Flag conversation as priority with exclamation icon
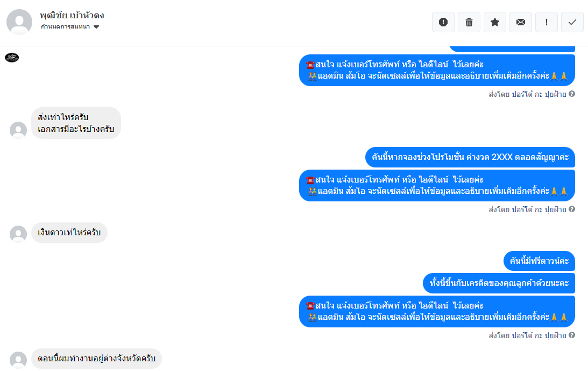Screen dimensions: 588x371 pos(547,22)
